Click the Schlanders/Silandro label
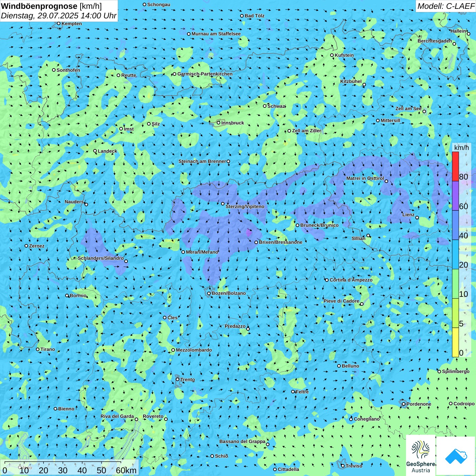 tap(101, 258)
